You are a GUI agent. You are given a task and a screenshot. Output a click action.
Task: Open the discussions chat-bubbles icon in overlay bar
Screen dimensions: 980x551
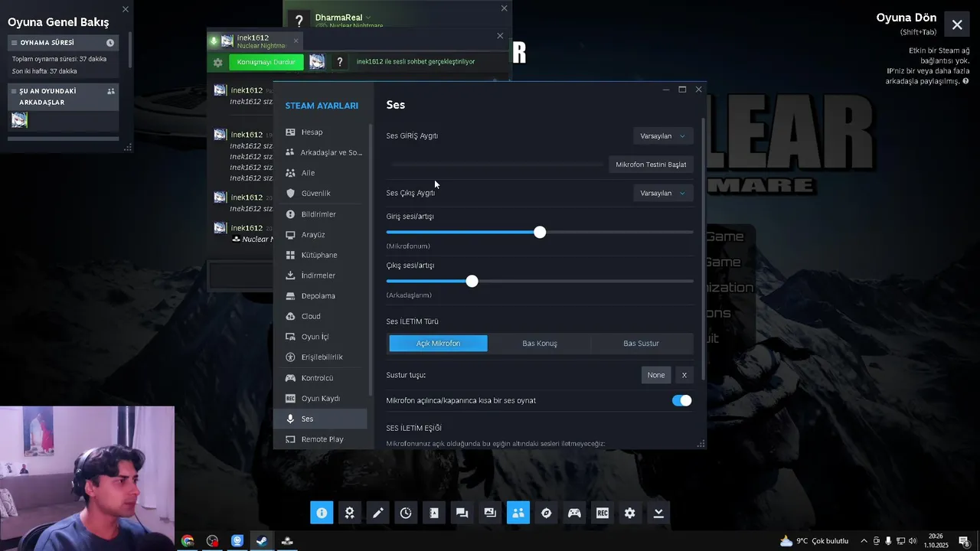(x=462, y=513)
